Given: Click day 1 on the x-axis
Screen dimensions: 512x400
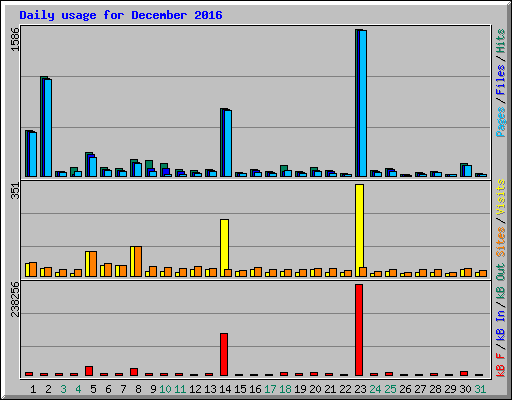Looking at the screenshot, I should click(x=33, y=389).
